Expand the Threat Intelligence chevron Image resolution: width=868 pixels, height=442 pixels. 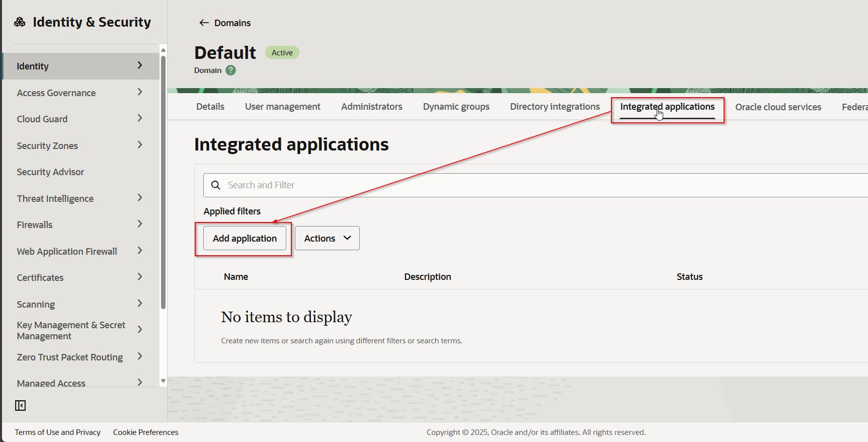click(140, 198)
